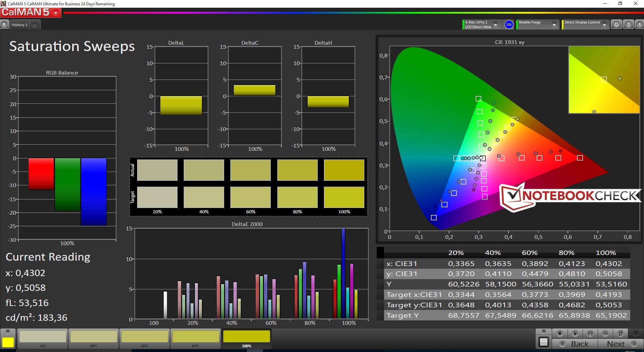This screenshot has width=644, height=352.
Task: Click the cd/m² 183,36 reading
Action: (x=37, y=317)
